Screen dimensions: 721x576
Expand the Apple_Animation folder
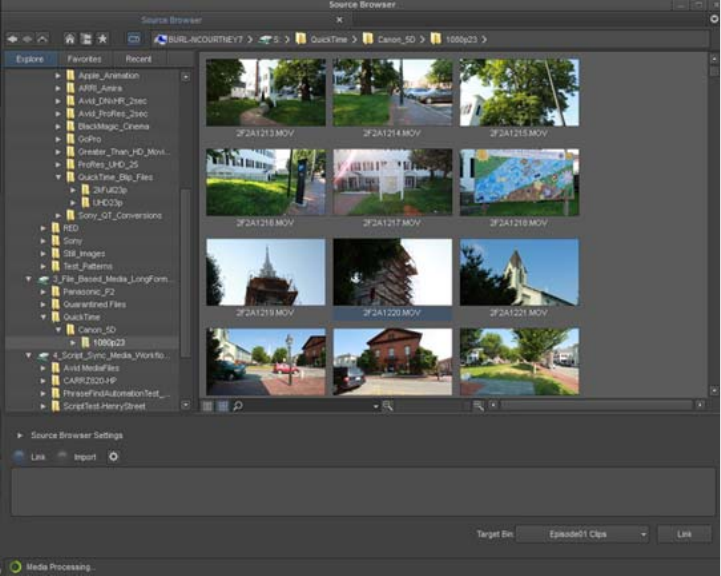point(58,75)
